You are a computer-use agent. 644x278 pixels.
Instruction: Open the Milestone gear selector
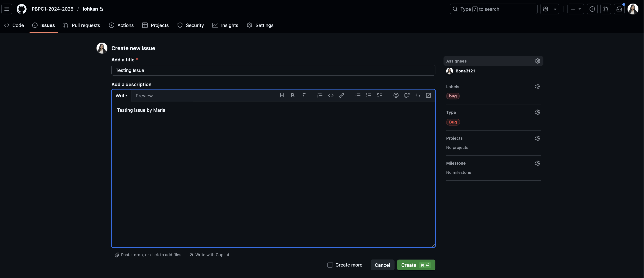pyautogui.click(x=538, y=163)
